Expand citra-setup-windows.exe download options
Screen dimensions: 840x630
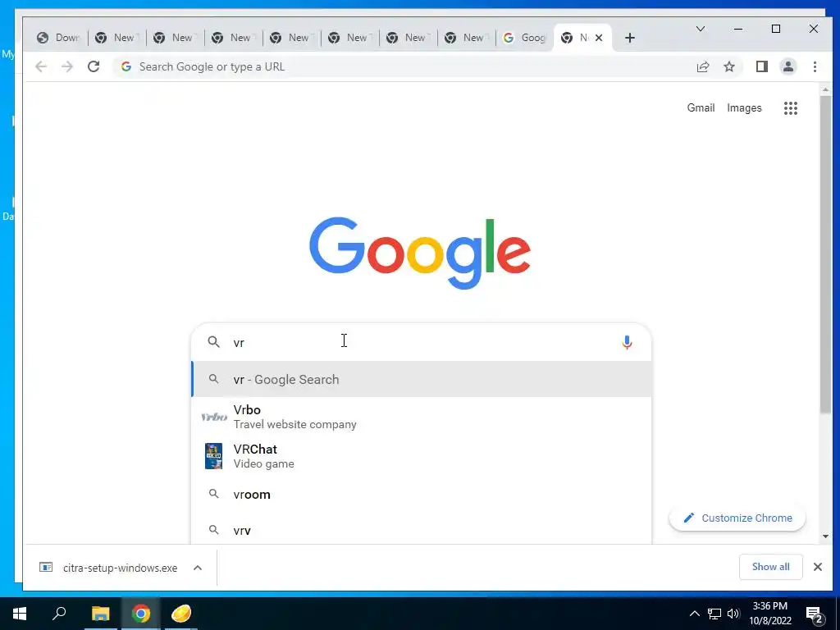(x=198, y=568)
